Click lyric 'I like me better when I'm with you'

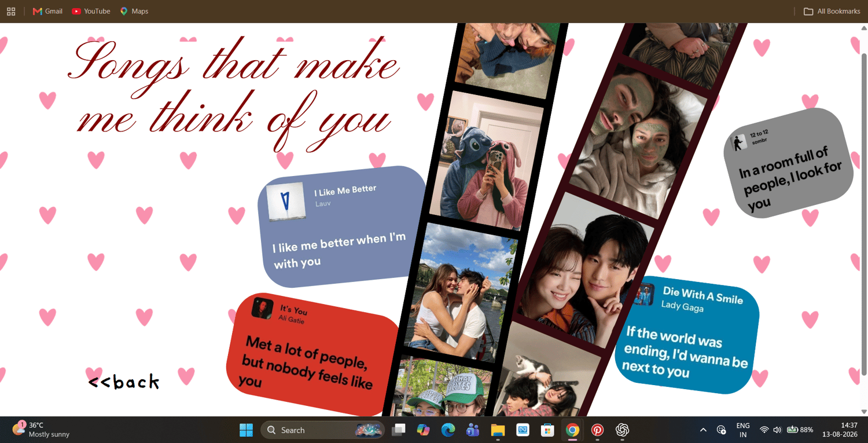(x=339, y=250)
